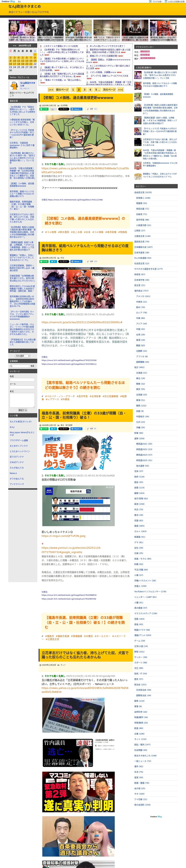
Task: Click the '次のページ' pagination link
Action: 109,90
